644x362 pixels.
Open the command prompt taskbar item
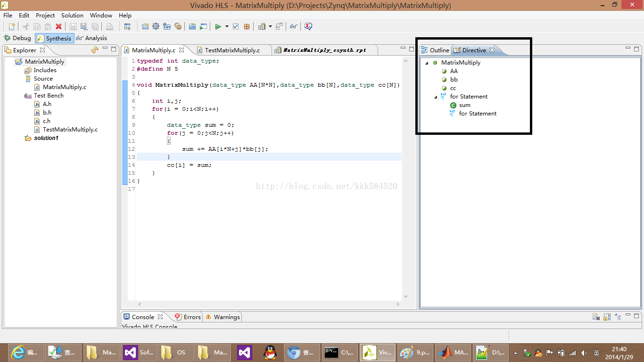[x=339, y=352]
